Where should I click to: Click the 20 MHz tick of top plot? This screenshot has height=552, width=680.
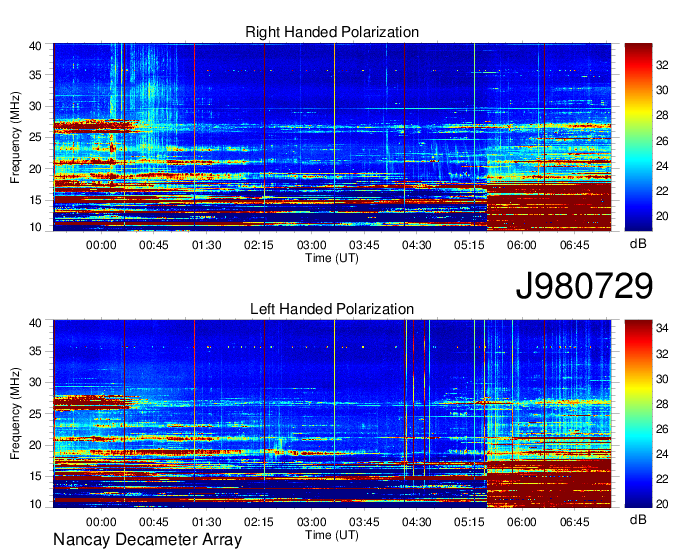(35, 169)
